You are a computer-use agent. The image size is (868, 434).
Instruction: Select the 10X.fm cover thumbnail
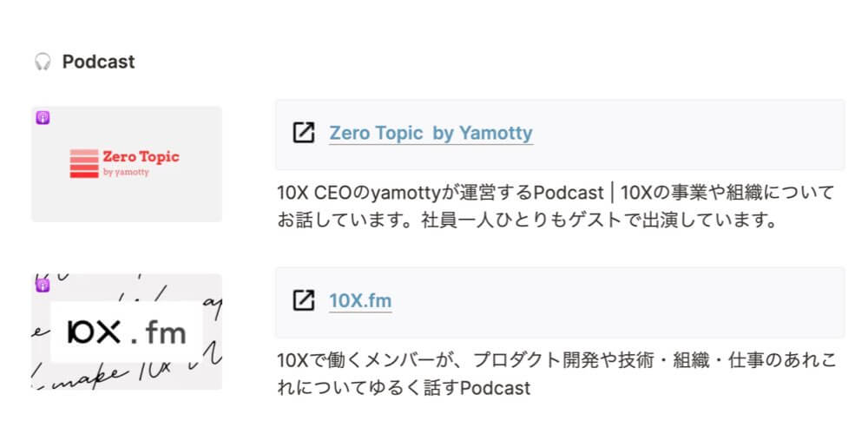point(127,332)
